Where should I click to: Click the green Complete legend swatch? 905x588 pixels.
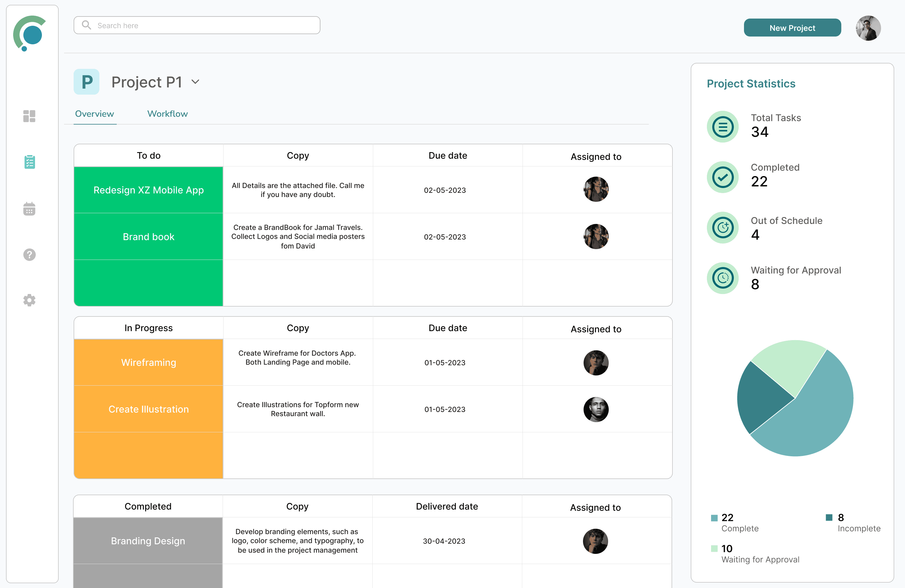[714, 518]
